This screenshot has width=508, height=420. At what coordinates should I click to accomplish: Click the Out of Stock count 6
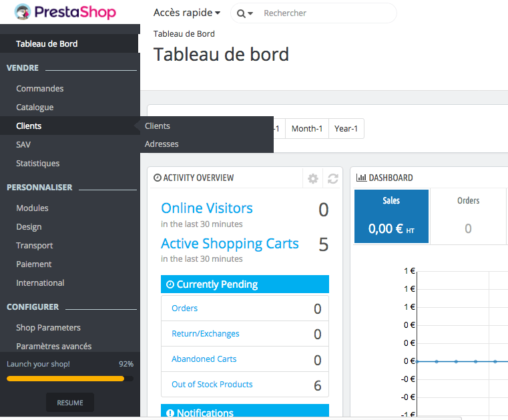[x=318, y=385]
